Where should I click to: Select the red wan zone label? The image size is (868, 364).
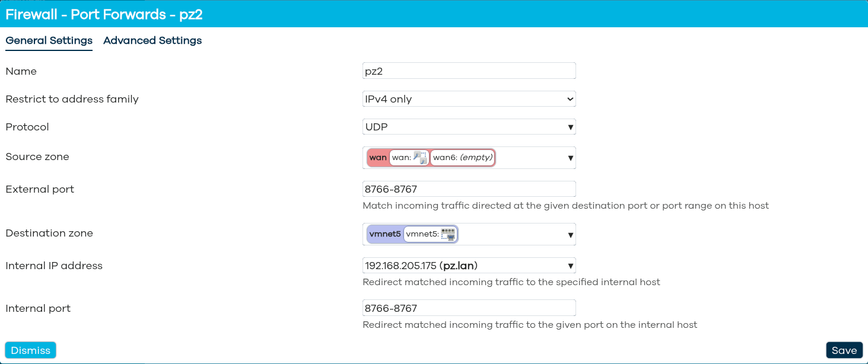tap(378, 158)
